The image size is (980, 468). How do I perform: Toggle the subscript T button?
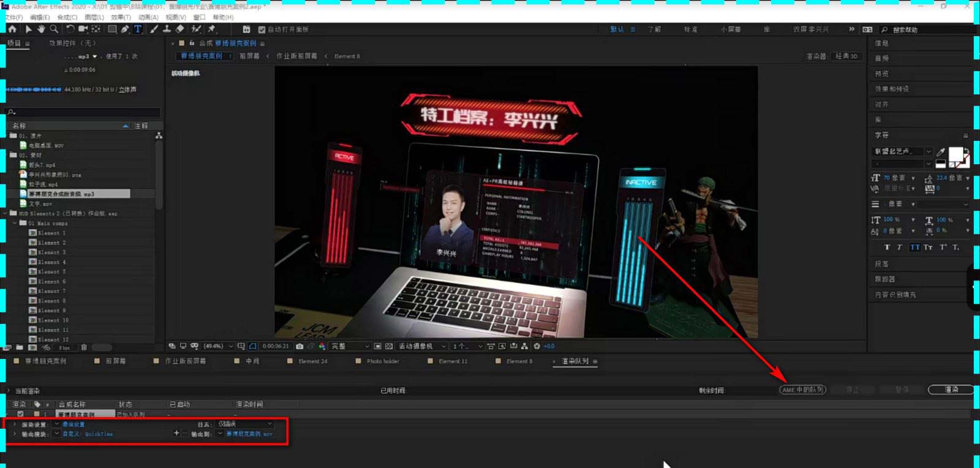tap(956, 247)
